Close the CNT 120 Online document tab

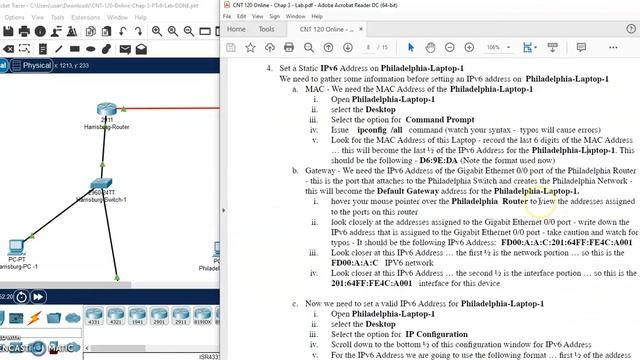pyautogui.click(x=361, y=29)
